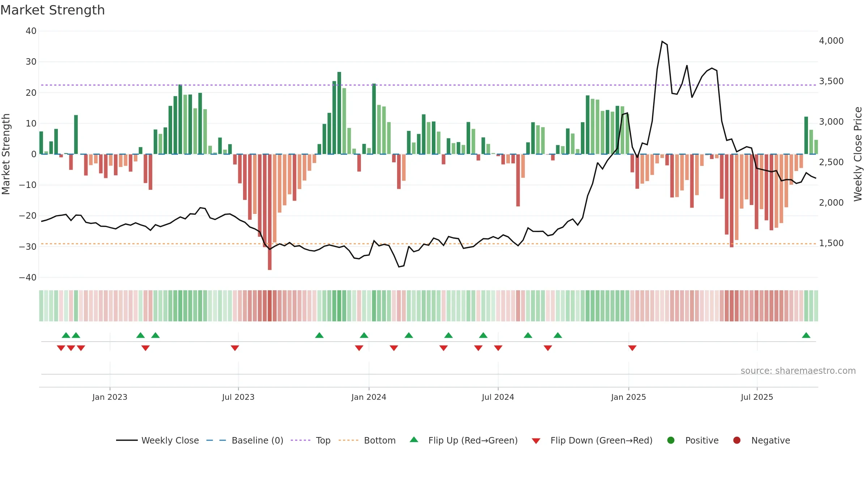Toggle the Negative legend entry
Image resolution: width=868 pixels, height=488 pixels.
tap(761, 440)
